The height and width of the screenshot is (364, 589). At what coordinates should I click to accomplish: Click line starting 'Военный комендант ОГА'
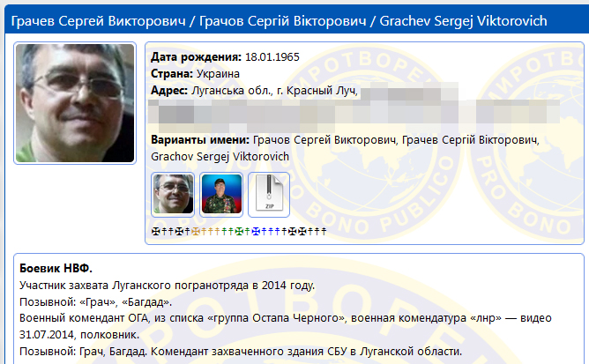tap(286, 318)
